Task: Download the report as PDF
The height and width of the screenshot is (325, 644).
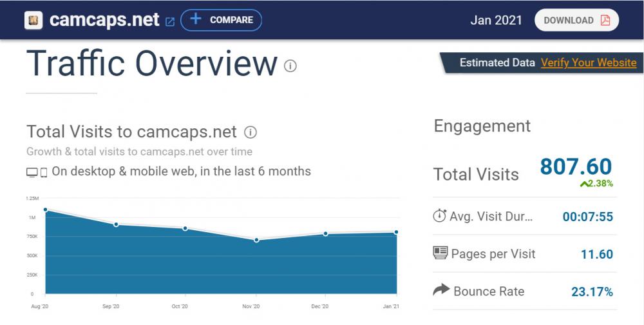Action: point(576,20)
